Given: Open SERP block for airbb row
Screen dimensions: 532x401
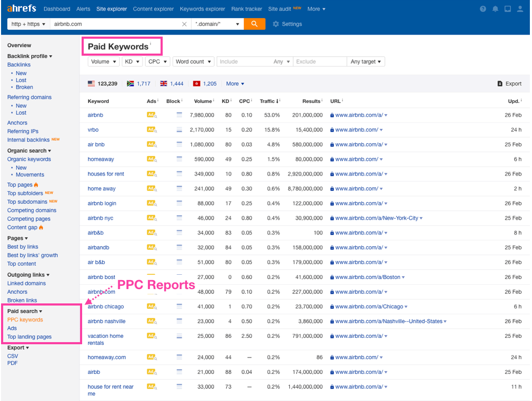Looking at the screenshot, I should click(x=179, y=372).
